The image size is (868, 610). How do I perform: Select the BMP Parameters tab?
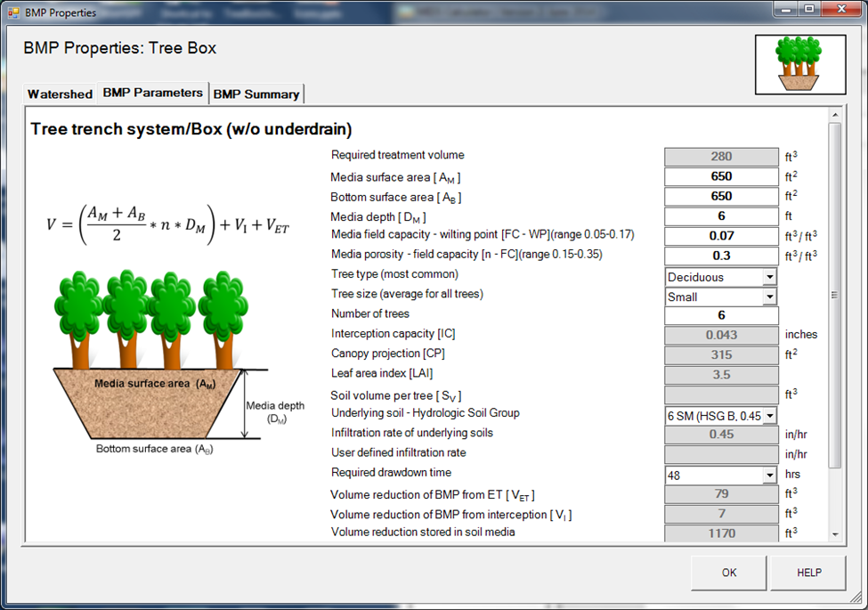click(152, 93)
